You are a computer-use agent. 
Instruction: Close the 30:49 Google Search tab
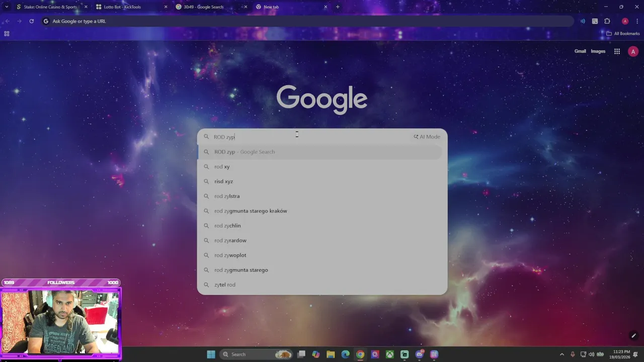[x=246, y=7]
